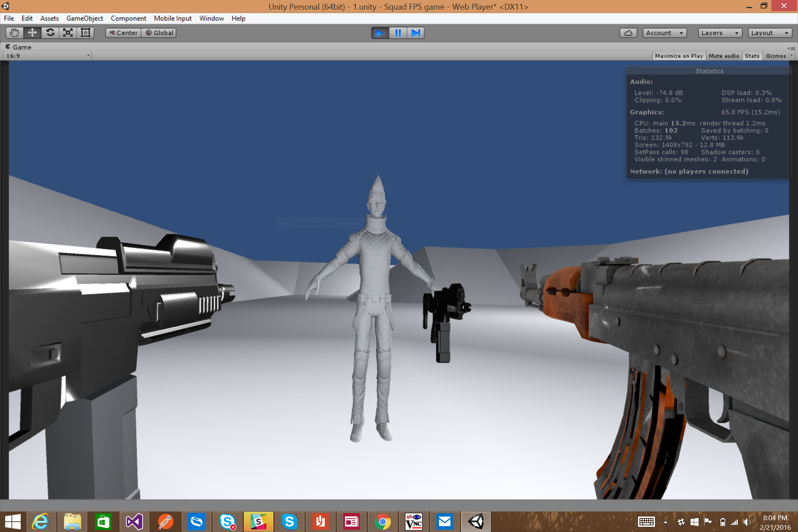The height and width of the screenshot is (532, 798).
Task: Open Postman rocket icon in taskbar
Action: [x=165, y=522]
